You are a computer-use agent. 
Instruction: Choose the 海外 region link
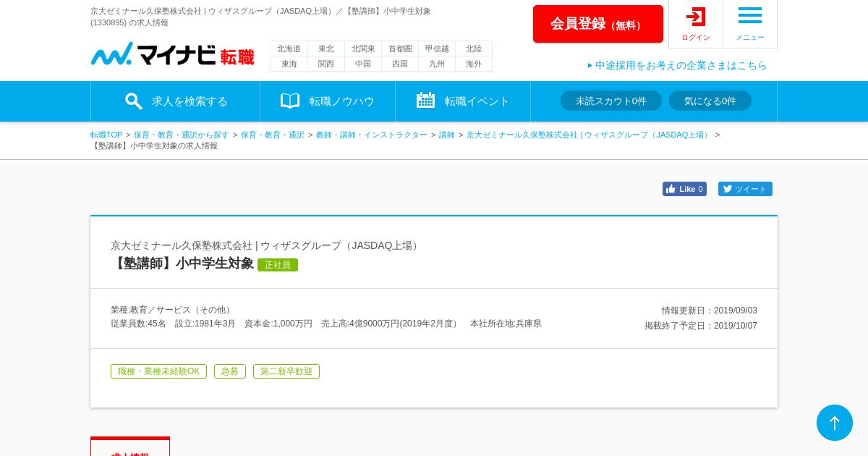[474, 64]
